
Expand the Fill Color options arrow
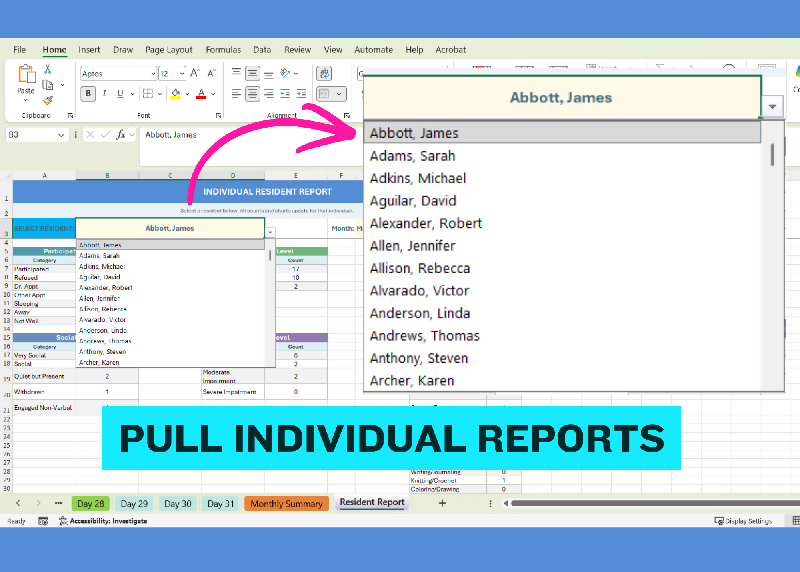tap(187, 94)
